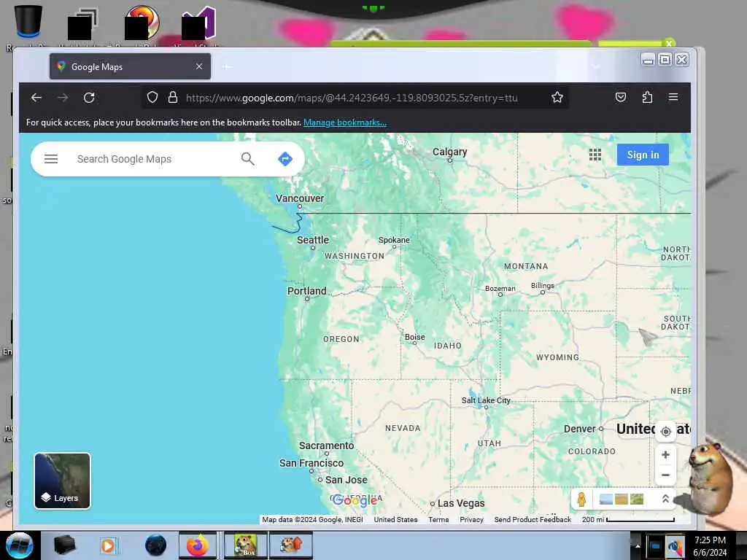Expand the imagery strip with the double chevron

(x=665, y=499)
